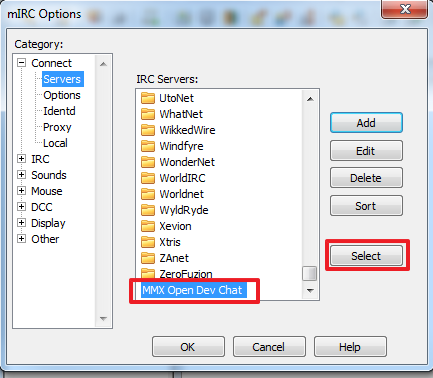Screen dimensions: 433x378
Task: Click the Xevion folder icon
Action: click(148, 226)
